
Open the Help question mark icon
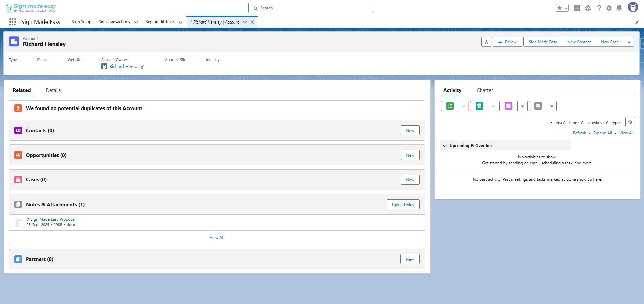[599, 8]
